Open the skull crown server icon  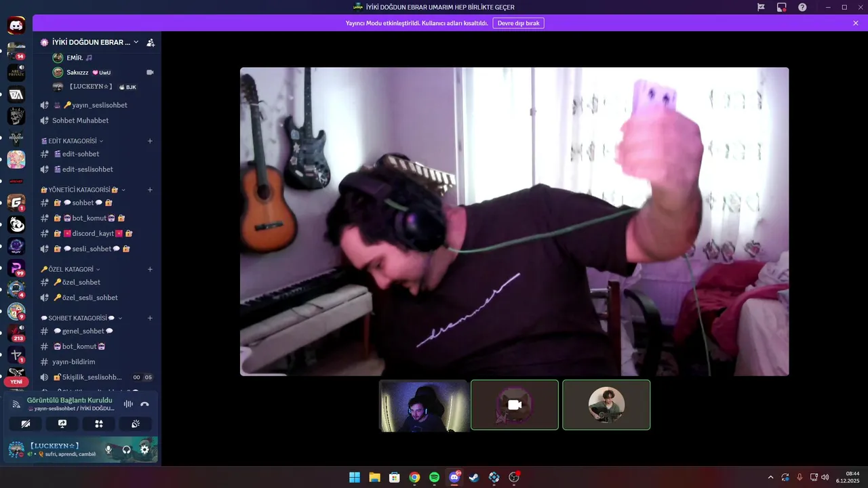pyautogui.click(x=16, y=116)
